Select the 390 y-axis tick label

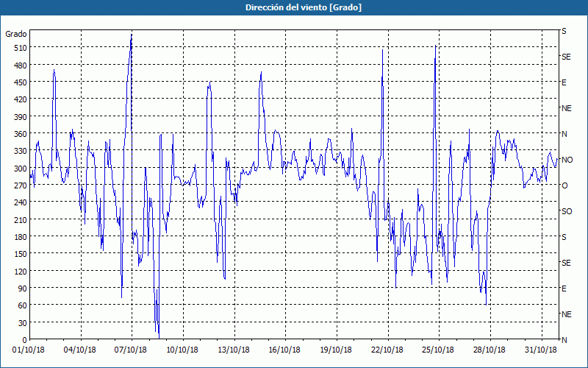click(x=20, y=117)
